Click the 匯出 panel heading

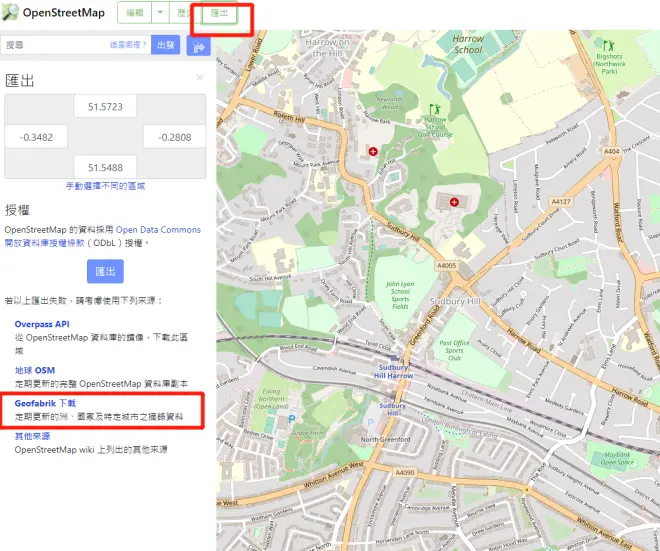coord(19,80)
